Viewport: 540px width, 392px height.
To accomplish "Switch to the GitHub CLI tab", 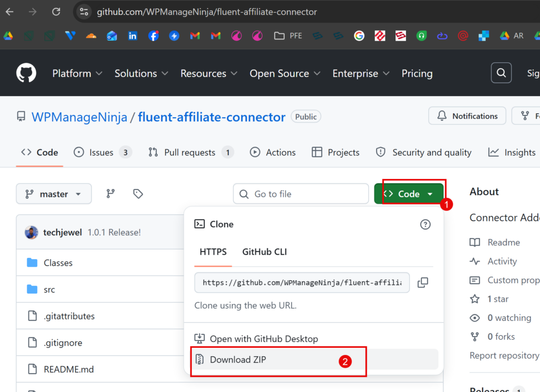I will 264,252.
